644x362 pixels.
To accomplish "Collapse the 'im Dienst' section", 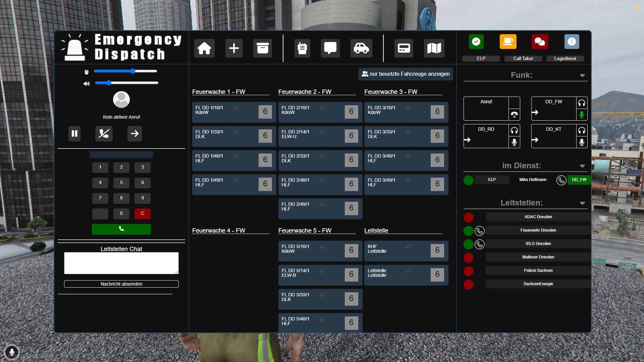I will 583,166.
